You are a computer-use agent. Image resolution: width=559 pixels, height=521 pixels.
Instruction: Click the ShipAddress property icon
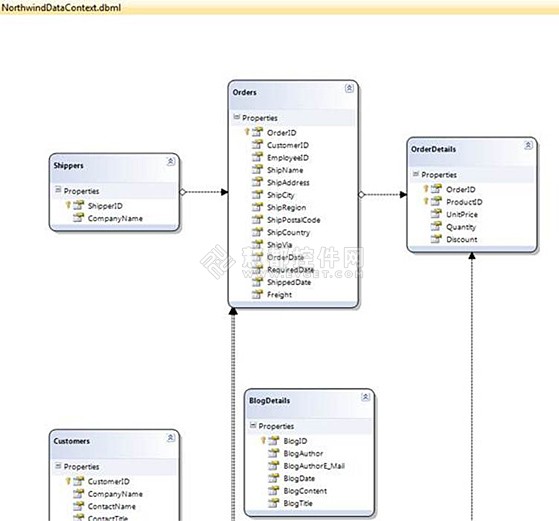click(257, 182)
